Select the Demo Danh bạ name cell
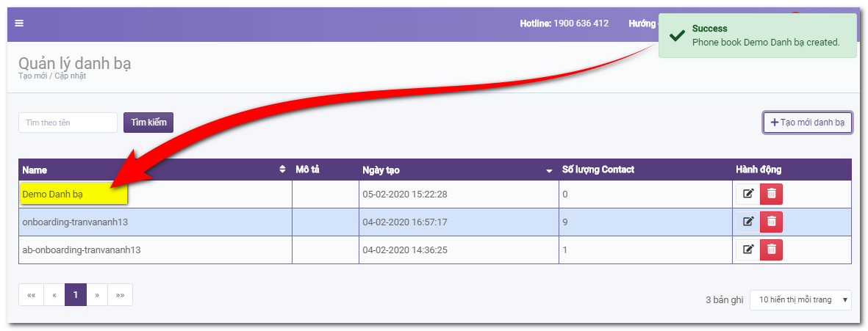Viewport: 868px width, 331px height. click(x=156, y=194)
